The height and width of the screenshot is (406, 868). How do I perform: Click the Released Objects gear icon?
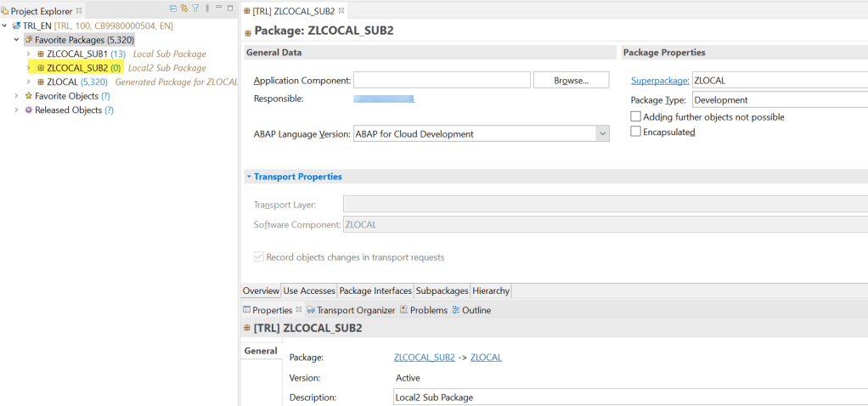tap(28, 110)
